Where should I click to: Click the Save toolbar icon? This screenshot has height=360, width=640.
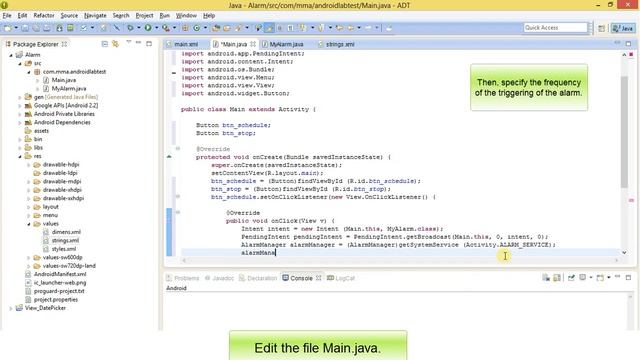(25, 28)
